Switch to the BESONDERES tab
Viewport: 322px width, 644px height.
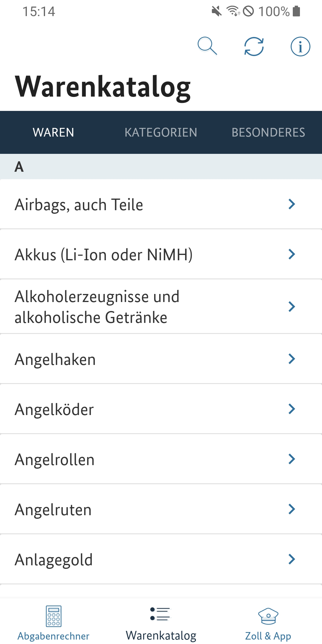[x=268, y=132]
